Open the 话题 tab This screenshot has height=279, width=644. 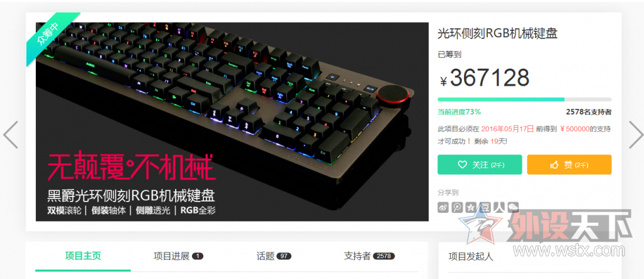pyautogui.click(x=274, y=256)
